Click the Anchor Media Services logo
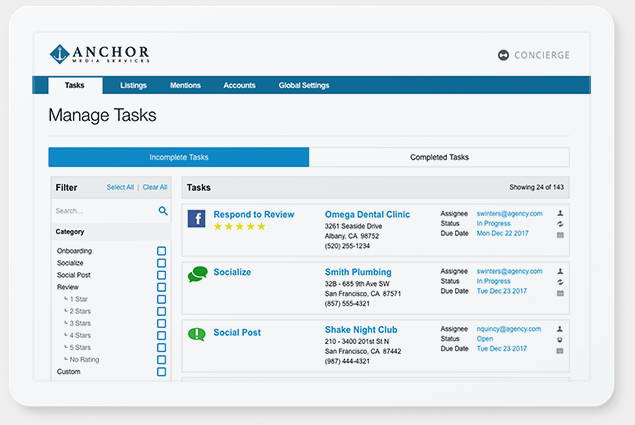Image resolution: width=635 pixels, height=425 pixels. point(100,54)
